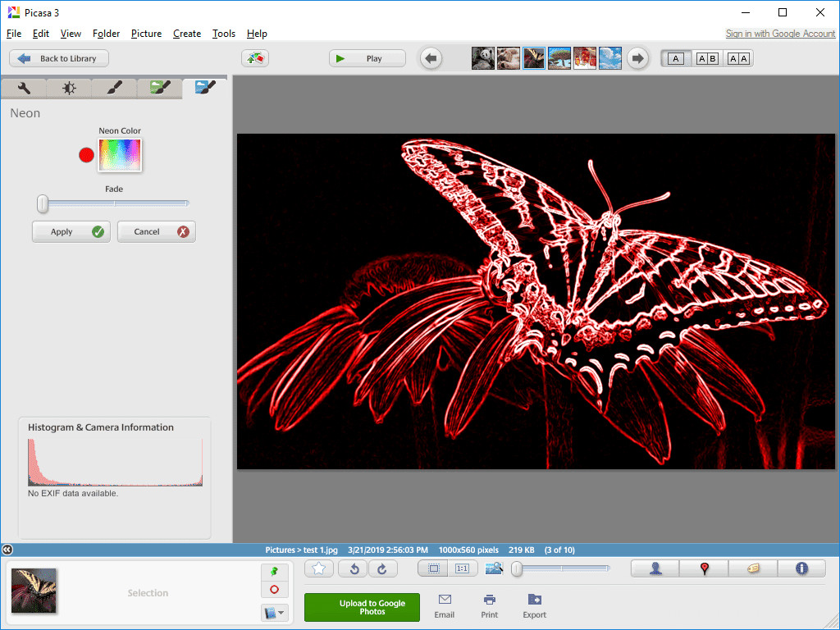Hold selected items with pin button
The image size is (840, 630).
tap(274, 572)
